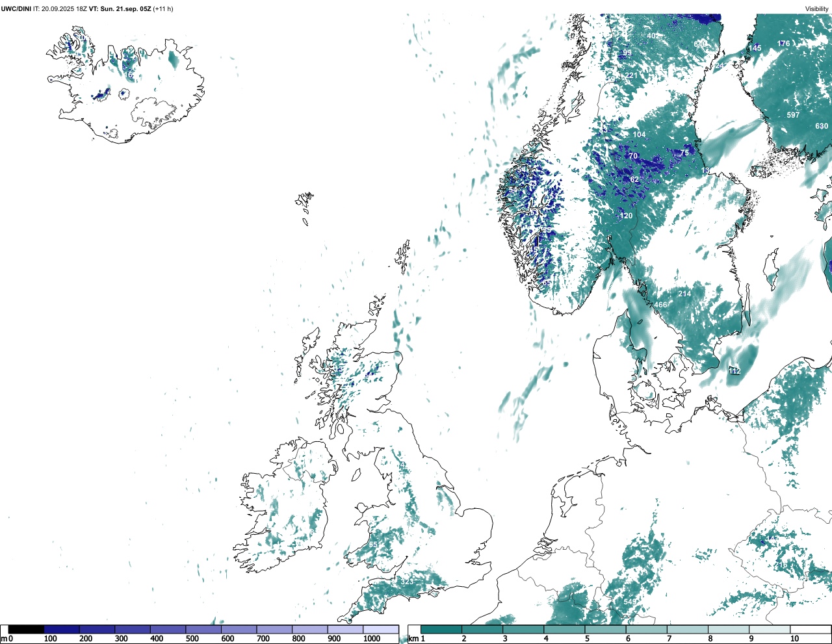Click the '176' visibility value on the map
Screen dimensions: 832x644
784,44
